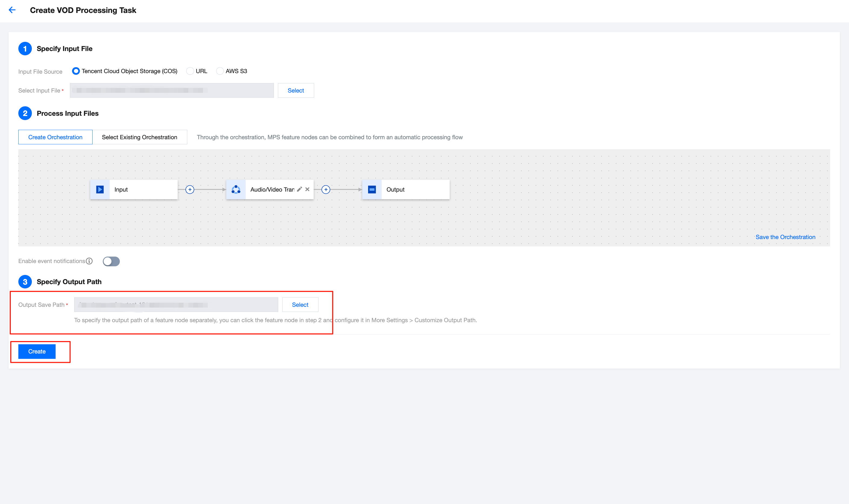Choose AWS S3 as input source
The width and height of the screenshot is (849, 504).
click(220, 71)
